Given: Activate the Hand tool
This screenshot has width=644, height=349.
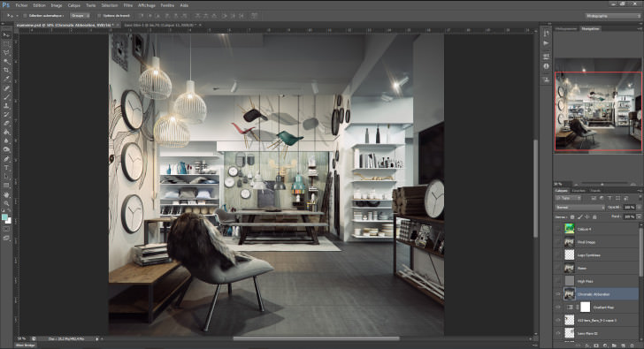Looking at the screenshot, I should [6, 194].
